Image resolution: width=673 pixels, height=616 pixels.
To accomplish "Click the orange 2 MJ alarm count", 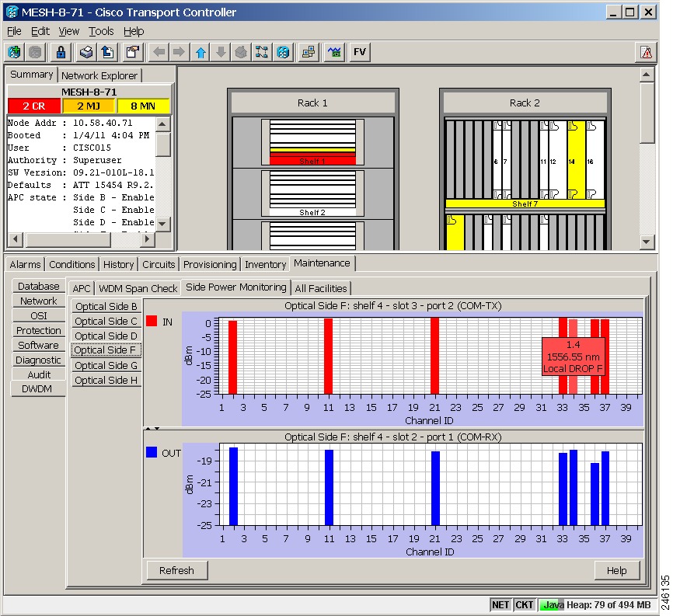I will pyautogui.click(x=89, y=106).
